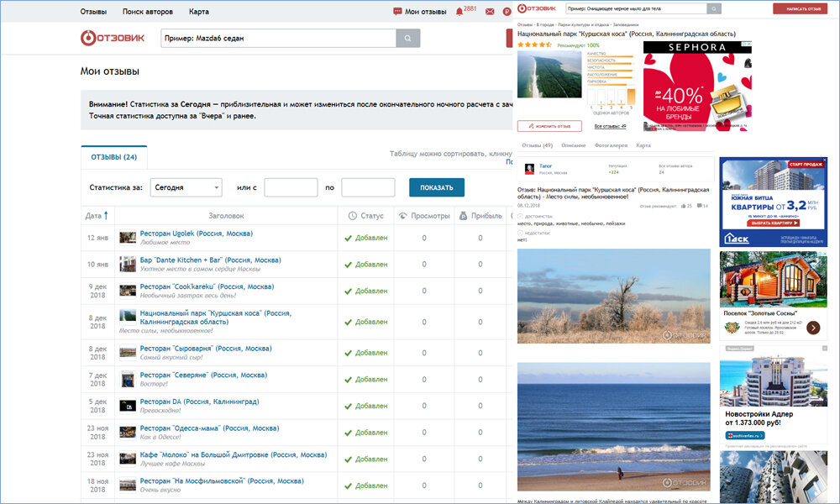Click the Заповедники breadcrumb link
The image size is (840, 504).
coord(626,24)
